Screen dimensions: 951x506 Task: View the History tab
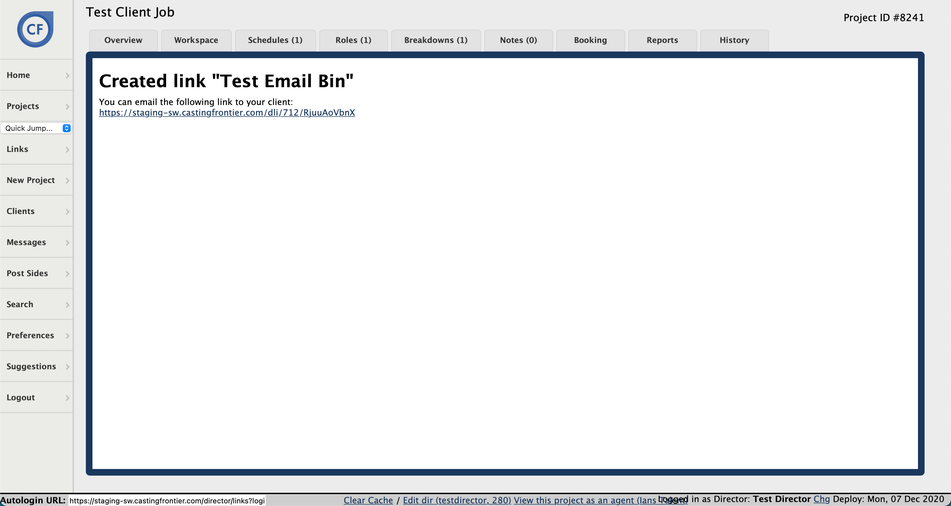(734, 40)
